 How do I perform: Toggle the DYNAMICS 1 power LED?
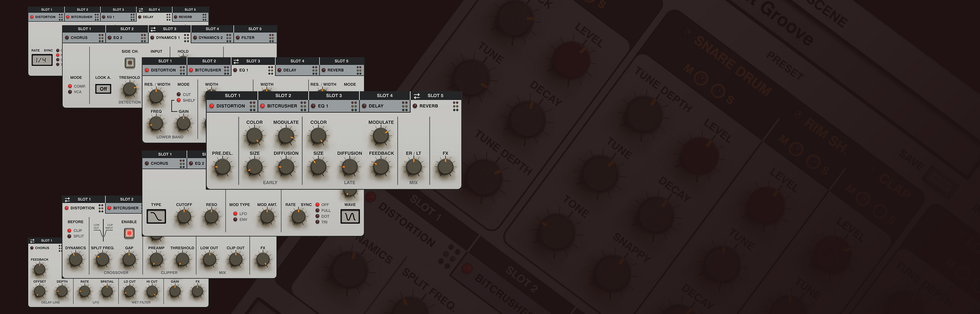pos(152,38)
